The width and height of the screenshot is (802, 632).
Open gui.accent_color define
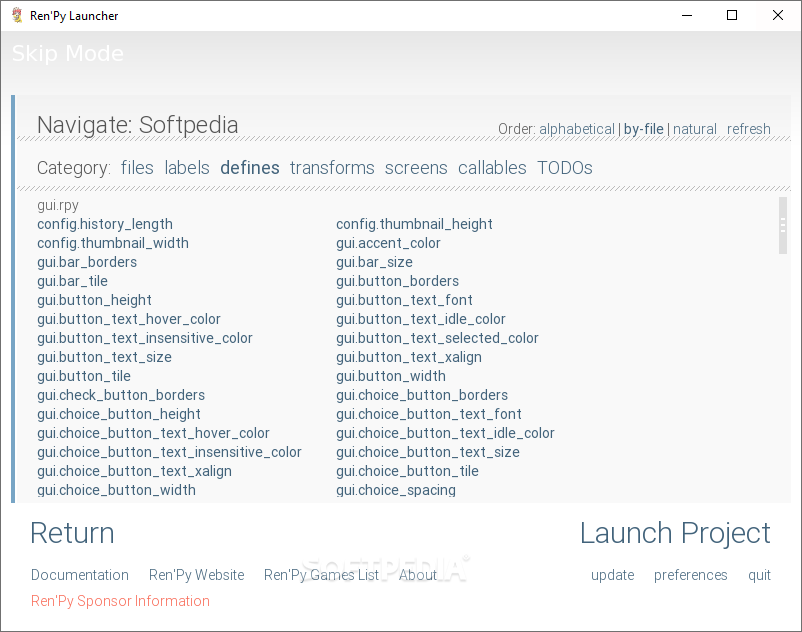[388, 243]
